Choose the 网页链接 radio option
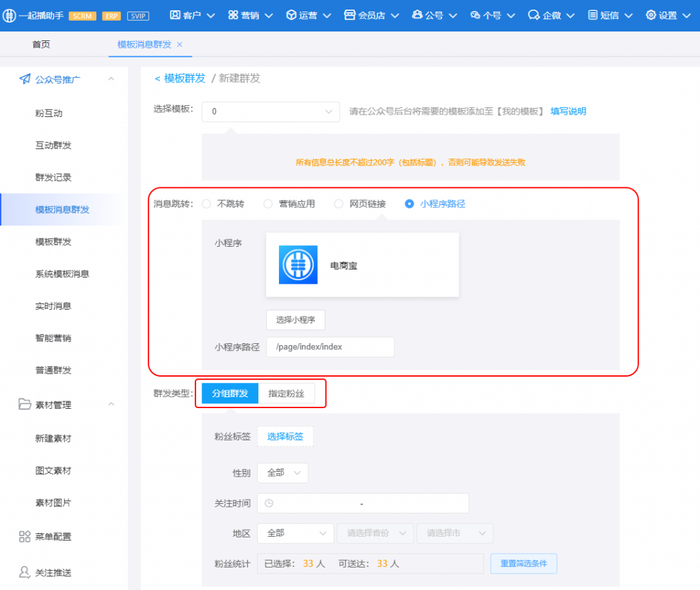This screenshot has height=590, width=700. tap(338, 204)
